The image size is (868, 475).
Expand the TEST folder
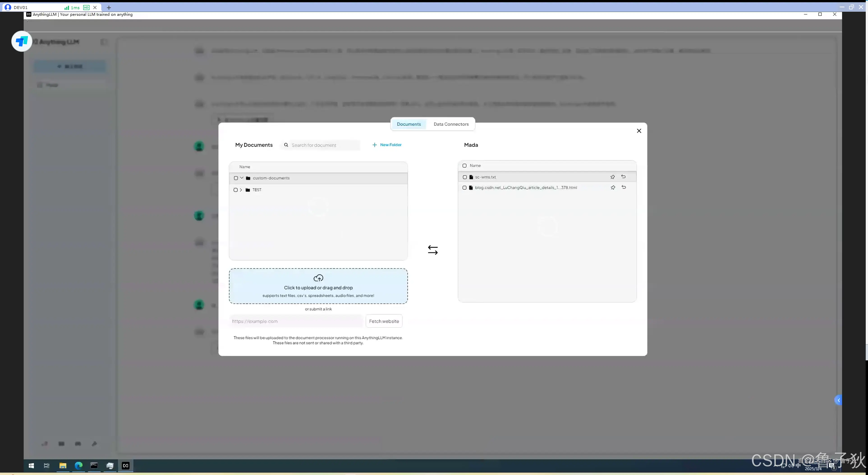click(241, 190)
